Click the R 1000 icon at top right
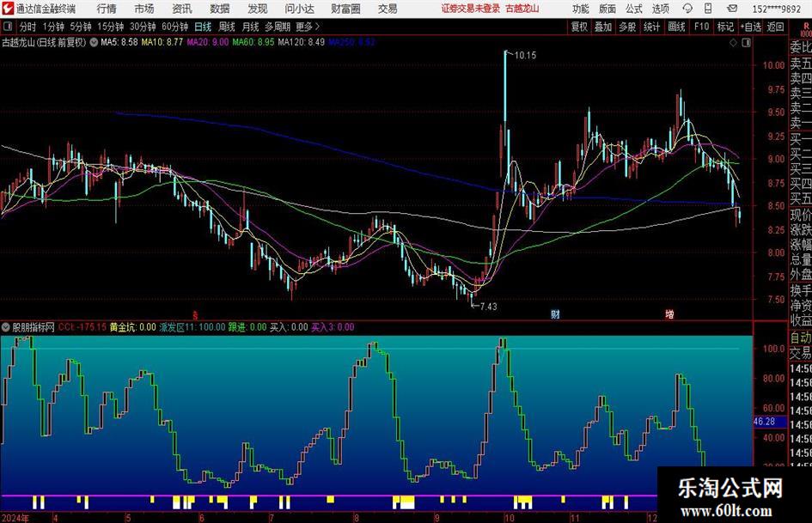The width and height of the screenshot is (812, 523). click(x=806, y=28)
